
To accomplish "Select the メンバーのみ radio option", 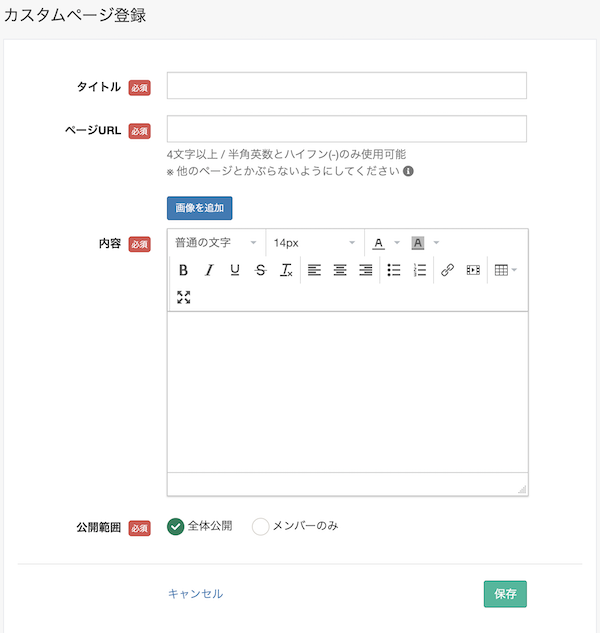I will pyautogui.click(x=261, y=526).
